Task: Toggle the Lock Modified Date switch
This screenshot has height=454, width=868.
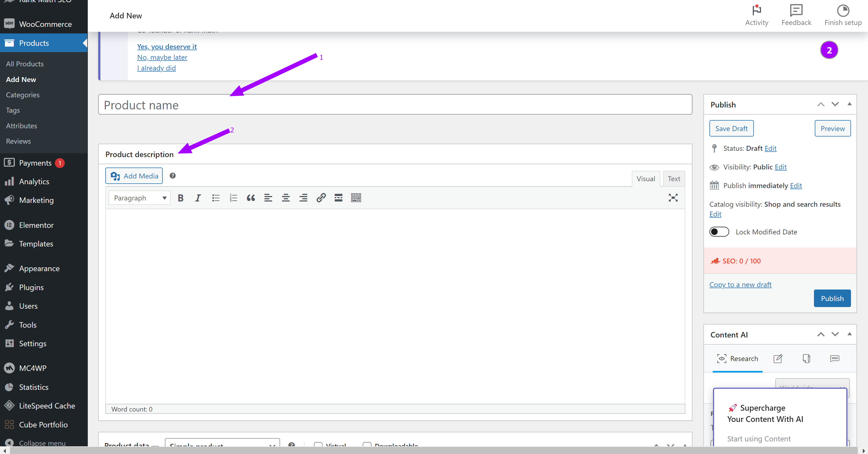Action: pyautogui.click(x=719, y=232)
